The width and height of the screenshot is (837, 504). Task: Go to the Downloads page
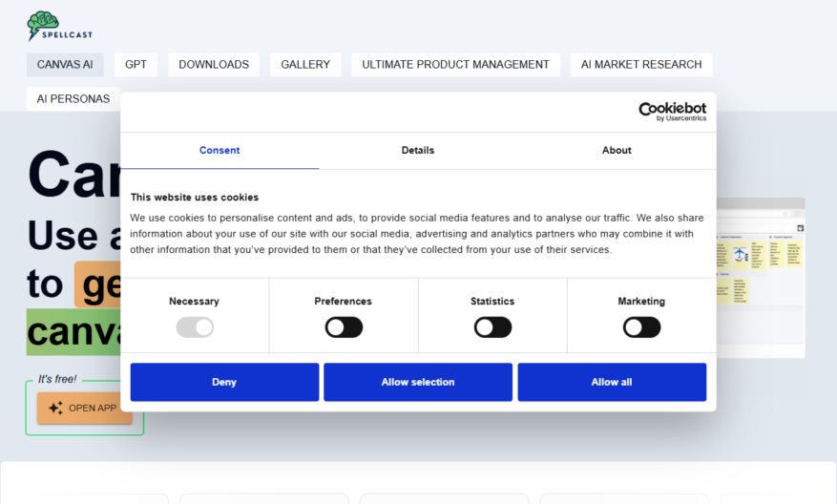click(x=214, y=65)
